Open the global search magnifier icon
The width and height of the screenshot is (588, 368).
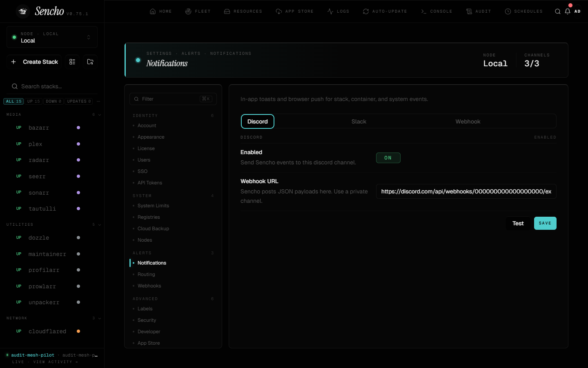pyautogui.click(x=557, y=11)
